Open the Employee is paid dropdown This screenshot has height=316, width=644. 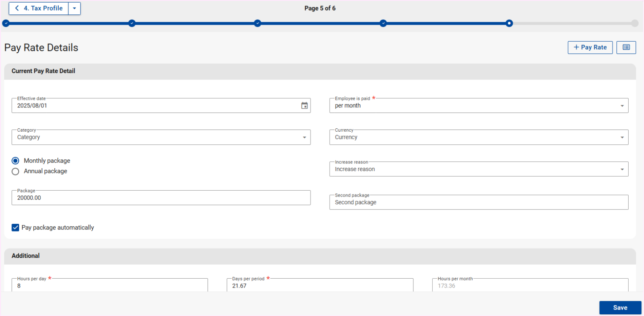click(x=479, y=106)
